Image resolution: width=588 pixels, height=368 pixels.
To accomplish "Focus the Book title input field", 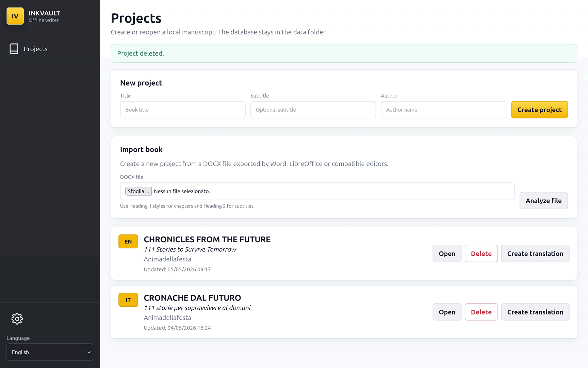I will click(x=183, y=110).
